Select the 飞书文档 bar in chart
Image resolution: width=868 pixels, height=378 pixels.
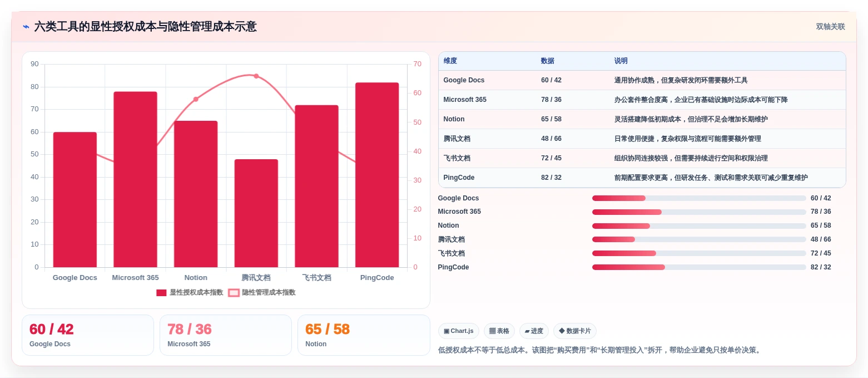[x=316, y=186]
